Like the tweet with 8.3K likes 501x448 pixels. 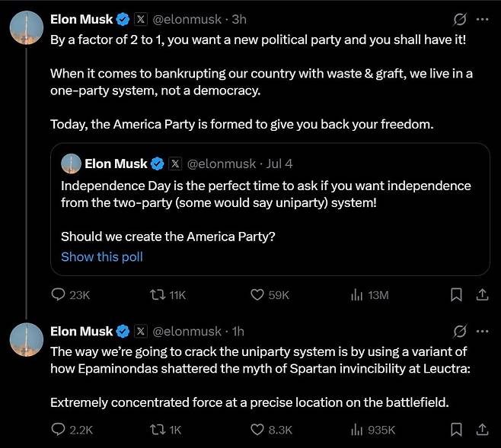(x=257, y=430)
